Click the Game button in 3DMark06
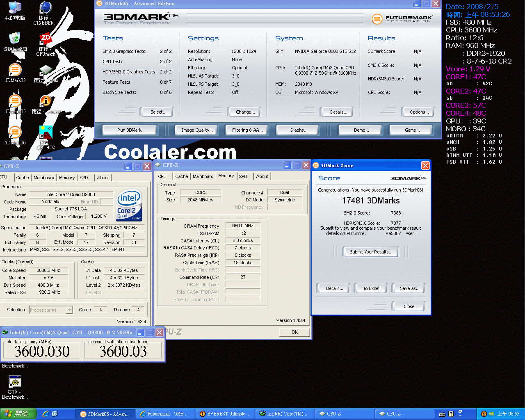 click(x=412, y=130)
